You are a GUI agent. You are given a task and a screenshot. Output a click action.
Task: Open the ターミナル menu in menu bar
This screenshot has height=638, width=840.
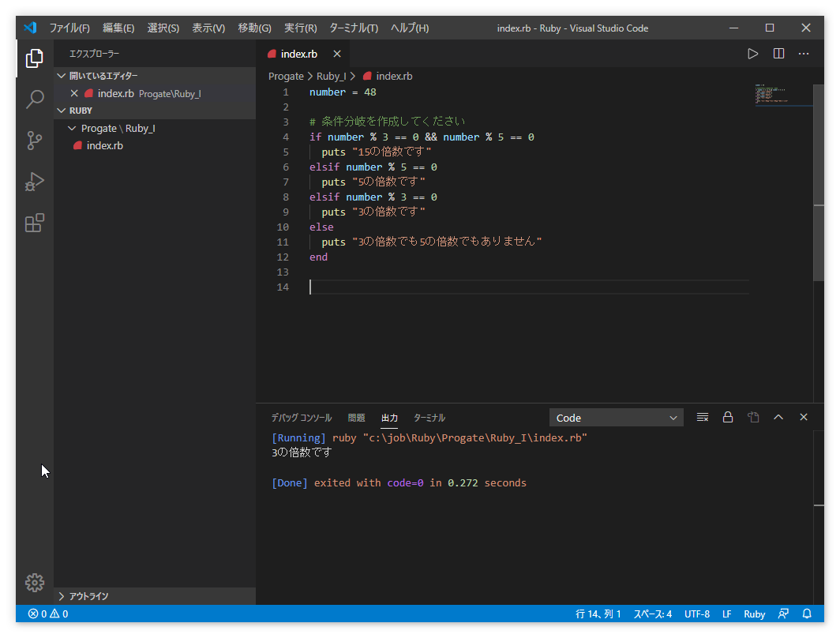coord(353,28)
